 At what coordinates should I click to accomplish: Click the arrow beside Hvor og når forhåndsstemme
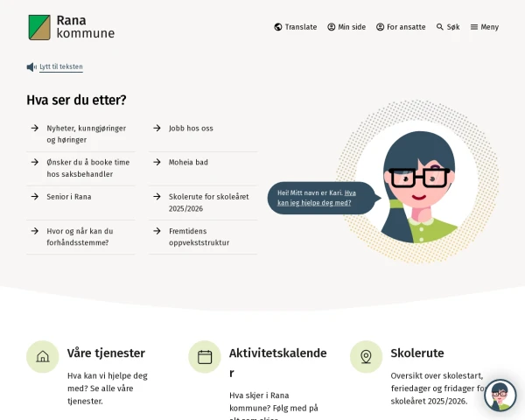pos(35,231)
